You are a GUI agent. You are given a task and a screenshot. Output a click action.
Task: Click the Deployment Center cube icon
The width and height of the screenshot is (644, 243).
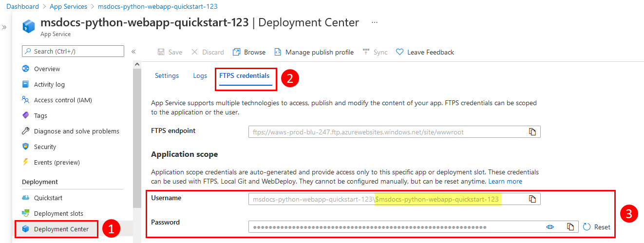(x=26, y=229)
